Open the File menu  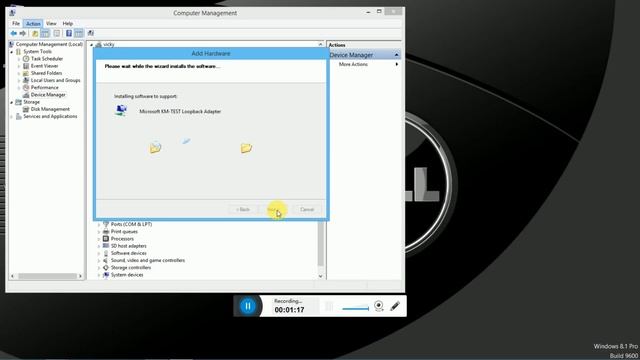16,24
